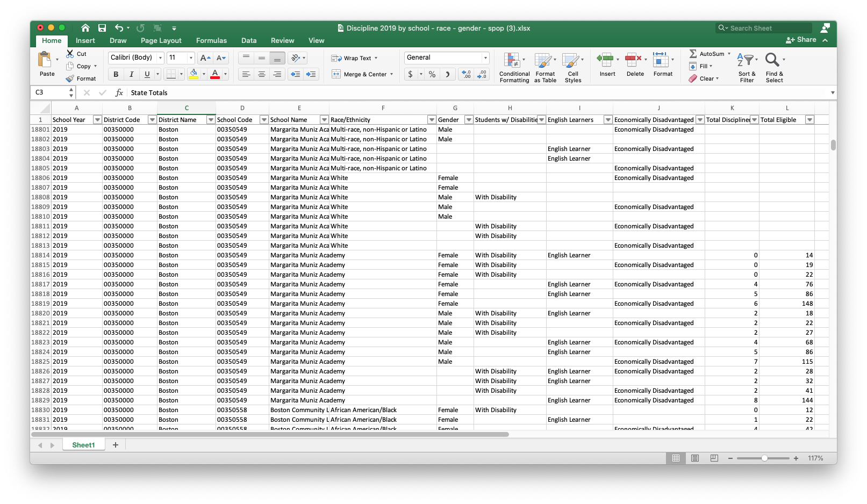Open the Format cells ribbon button
This screenshot has height=504, width=867.
click(662, 64)
